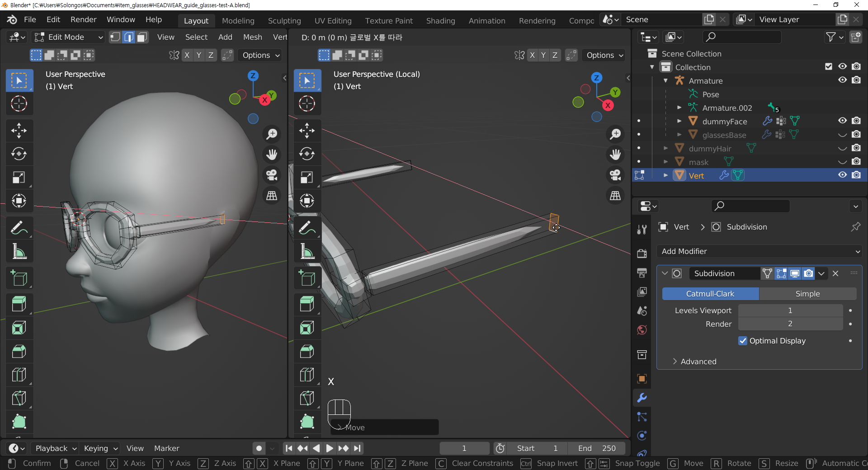Open the Render properties tab
868x470 pixels.
tap(642, 254)
